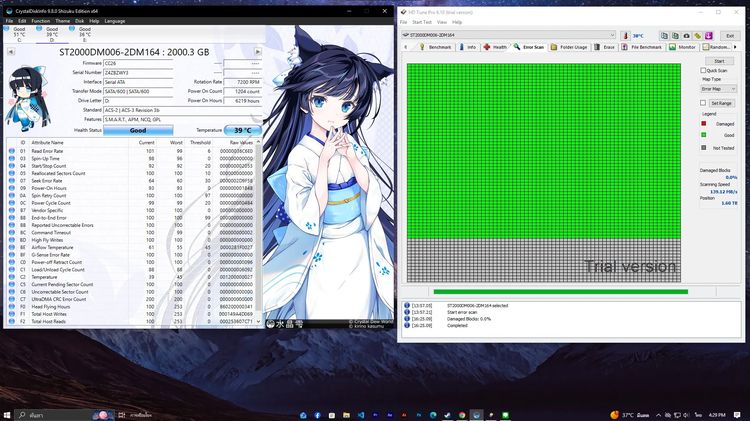Tick checkbox next to Set Range

703,103
